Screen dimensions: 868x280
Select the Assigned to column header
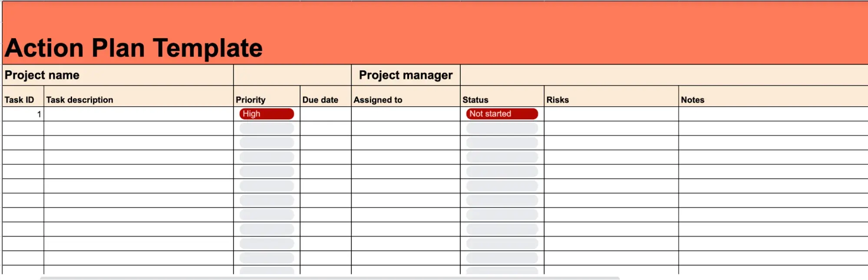[x=405, y=99]
